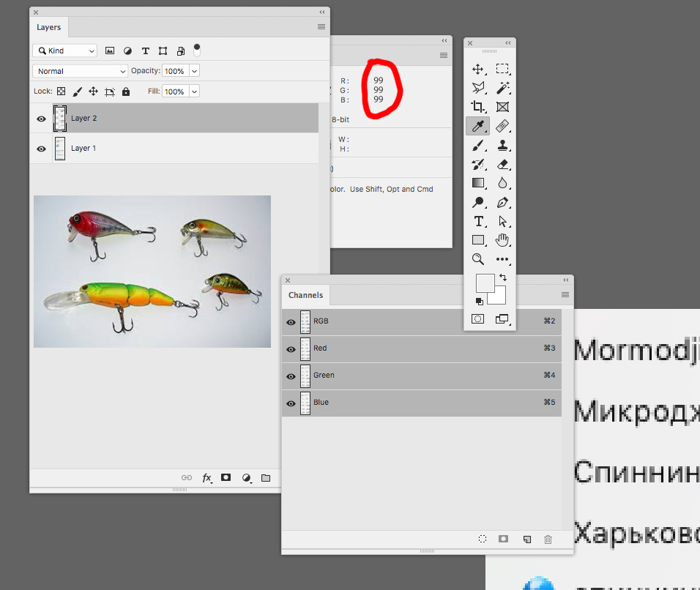Select the Type tool in toolbar
This screenshot has height=590, width=700.
[479, 221]
